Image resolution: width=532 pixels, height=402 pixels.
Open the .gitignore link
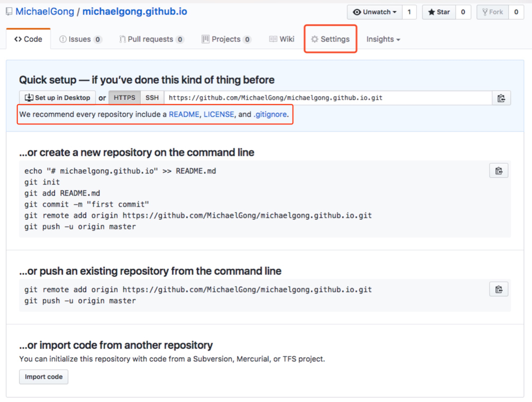(x=270, y=114)
